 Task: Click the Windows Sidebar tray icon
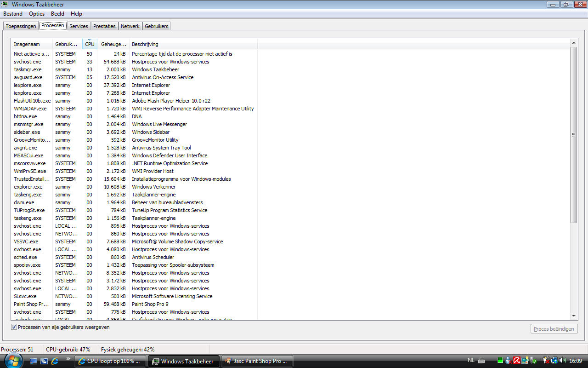coord(525,361)
